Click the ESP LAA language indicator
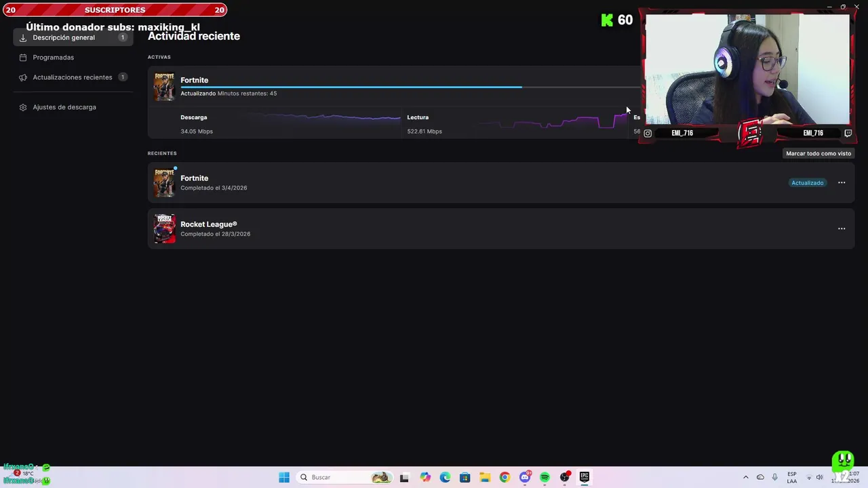The height and width of the screenshot is (488, 868). point(792,477)
